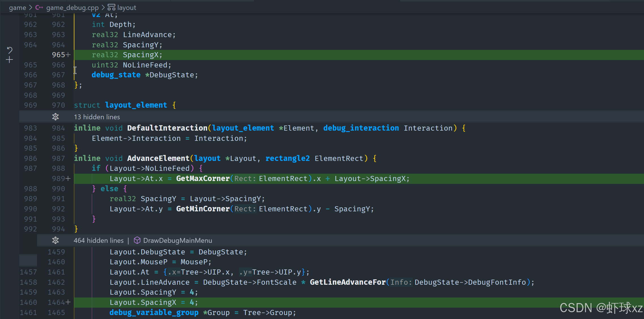Expand the 464 hidden lines region
The width and height of the screenshot is (644, 319).
point(98,241)
